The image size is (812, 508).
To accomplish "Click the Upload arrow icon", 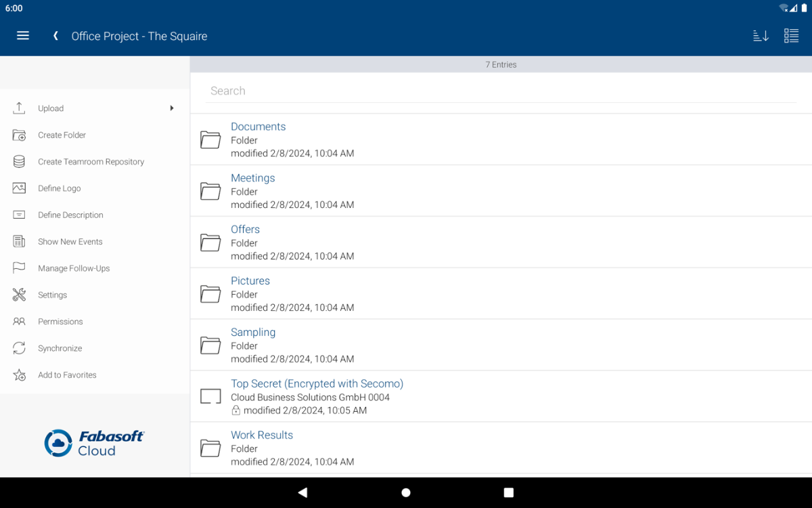I will pos(19,108).
